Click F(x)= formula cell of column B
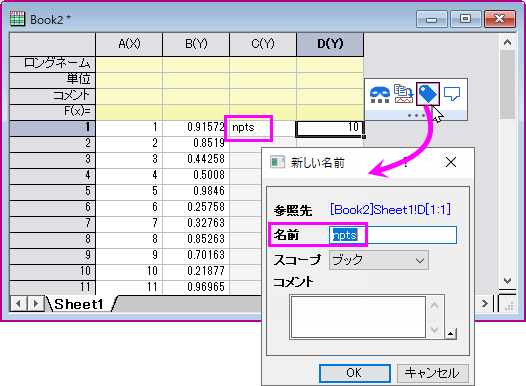Screen dimensions: 526x386 tap(196, 112)
